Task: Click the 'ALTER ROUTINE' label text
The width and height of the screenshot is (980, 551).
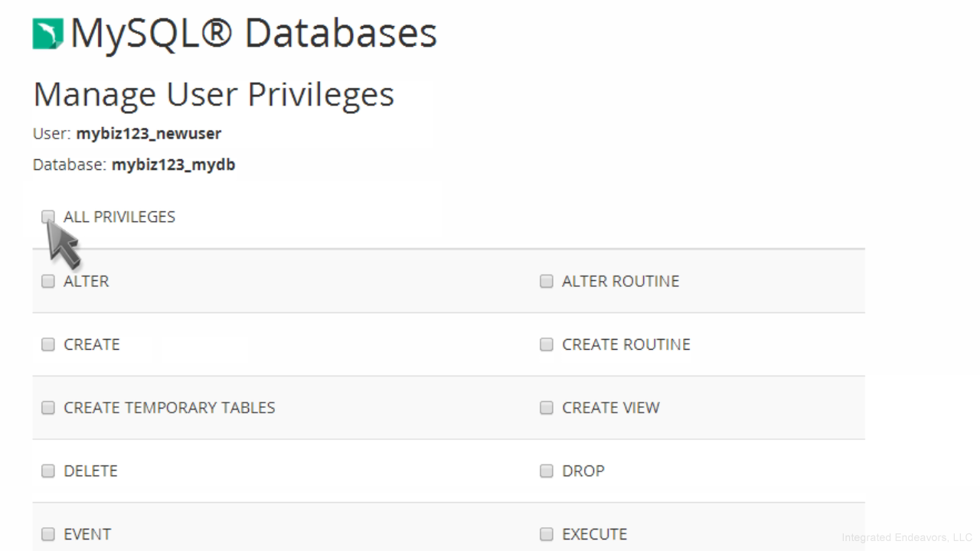Action: (x=620, y=281)
